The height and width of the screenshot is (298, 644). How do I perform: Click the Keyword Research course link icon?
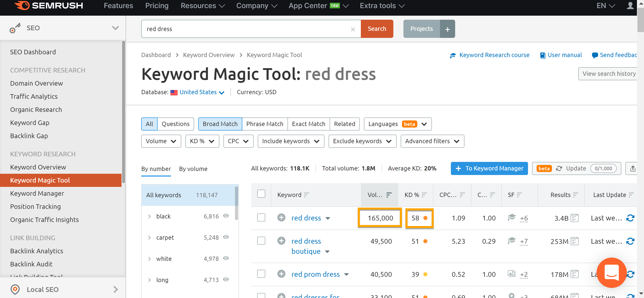click(452, 55)
